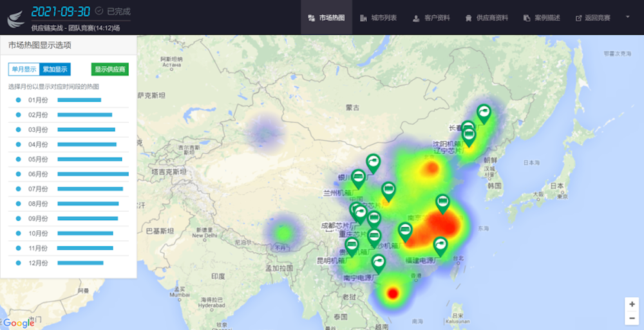Click the northeastern-most supplier pin above Changchun

click(x=483, y=113)
